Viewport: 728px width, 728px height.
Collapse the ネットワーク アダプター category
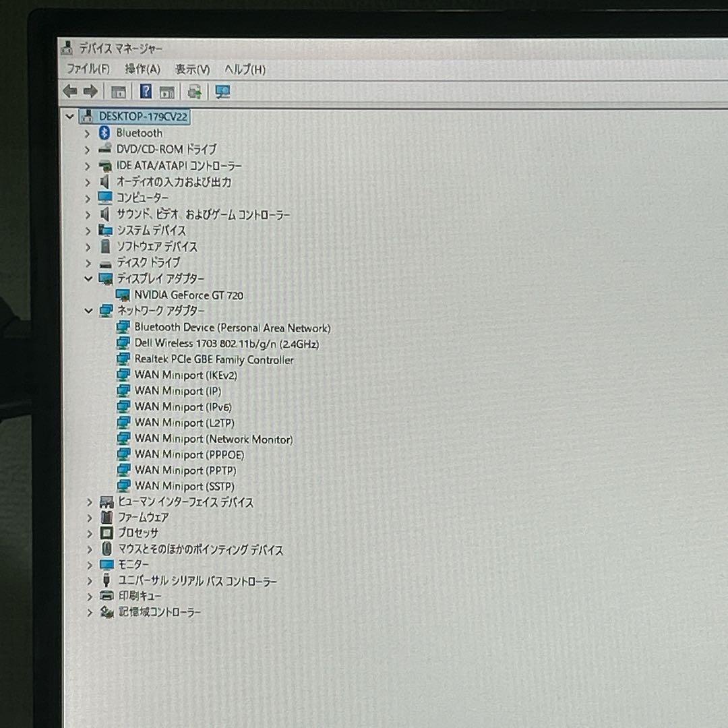[88, 311]
